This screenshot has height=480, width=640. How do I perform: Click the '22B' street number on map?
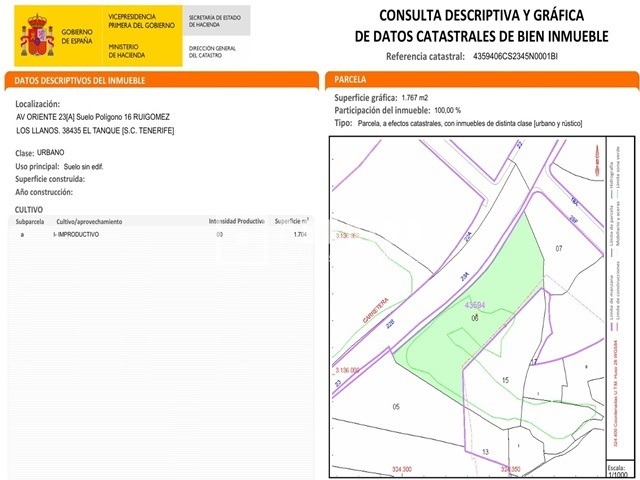pos(391,324)
